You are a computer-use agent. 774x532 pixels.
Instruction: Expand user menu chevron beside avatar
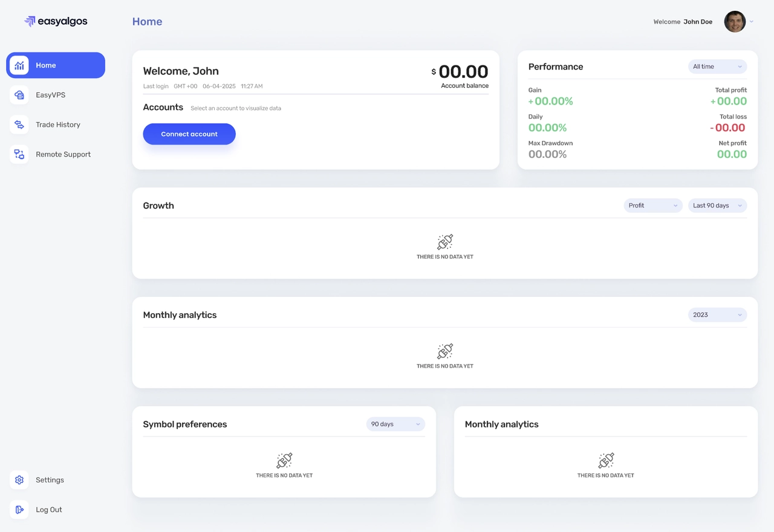click(x=752, y=22)
